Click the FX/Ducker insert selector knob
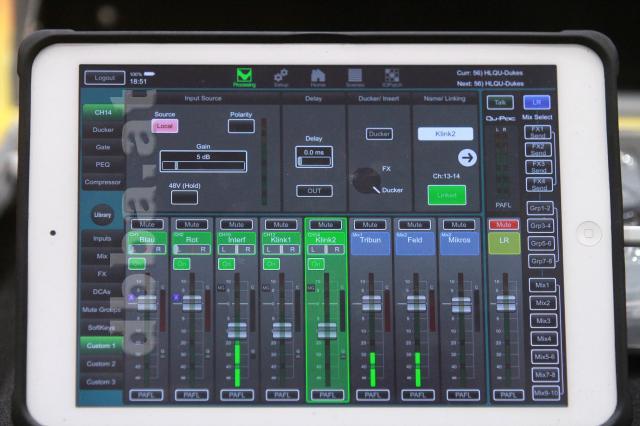Viewport: 640px width, 426px height. [x=365, y=180]
